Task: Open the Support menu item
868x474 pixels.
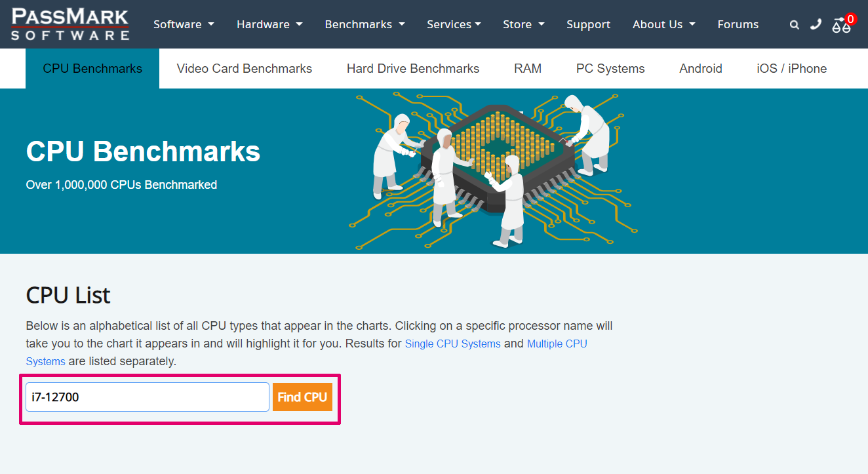Action: click(588, 24)
